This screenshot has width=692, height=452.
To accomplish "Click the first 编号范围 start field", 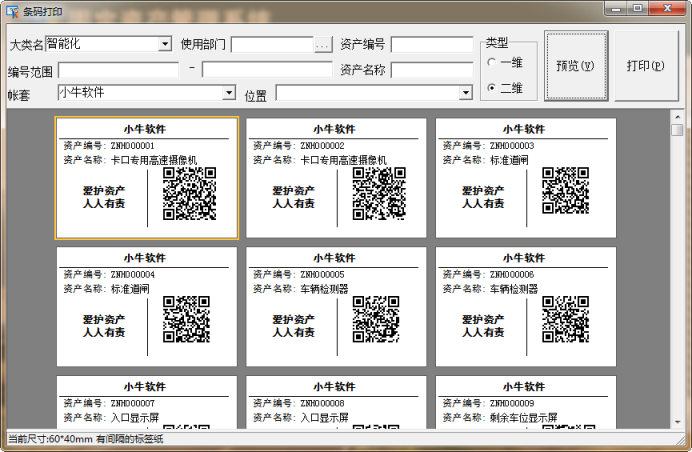I will coord(118,70).
